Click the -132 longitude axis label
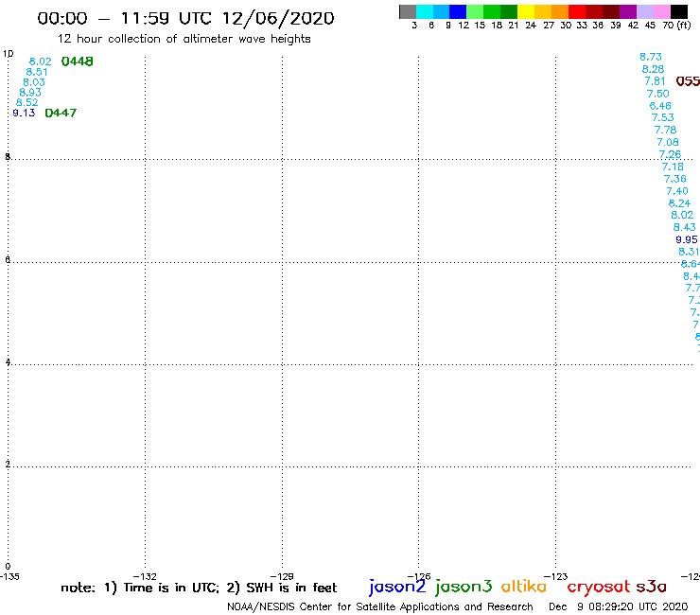Image resolution: width=700 pixels, height=615 pixels. [145, 576]
